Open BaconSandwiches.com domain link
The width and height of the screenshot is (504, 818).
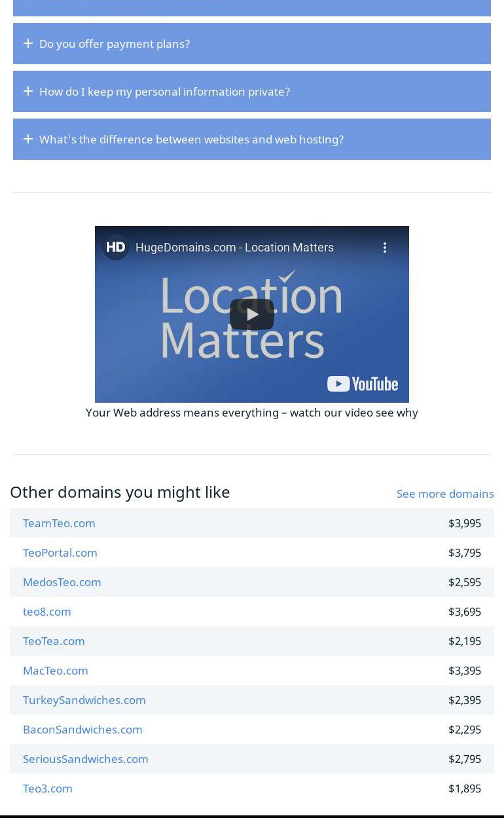click(x=82, y=730)
